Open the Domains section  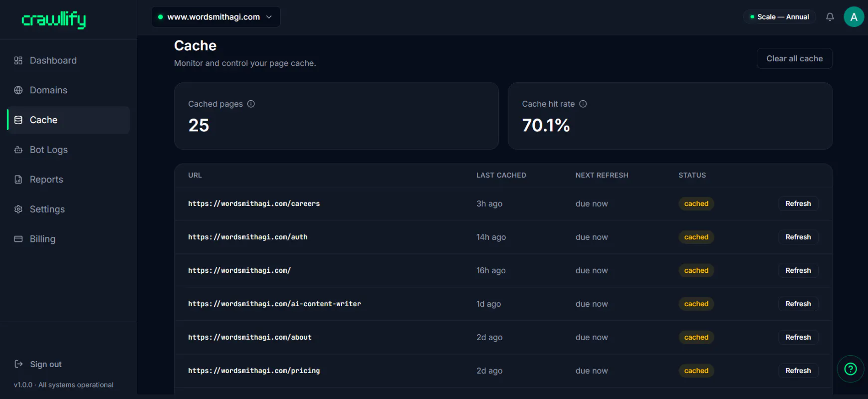click(48, 90)
